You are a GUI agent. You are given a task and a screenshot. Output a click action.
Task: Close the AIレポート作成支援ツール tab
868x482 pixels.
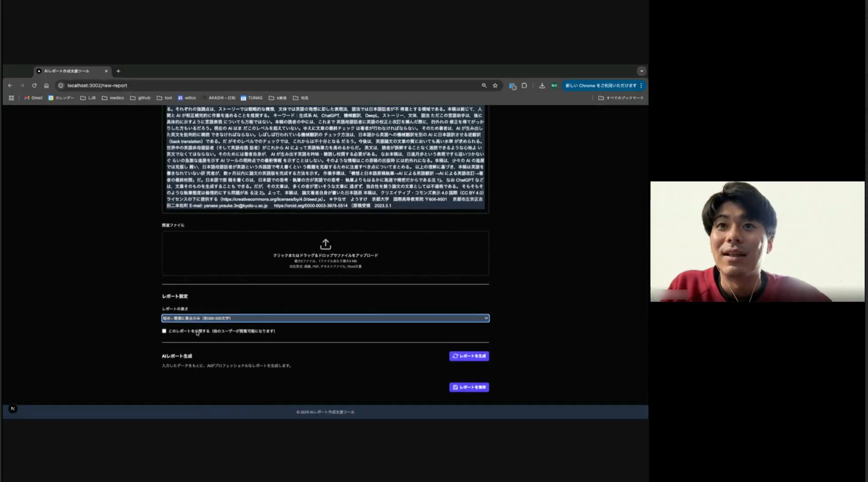pyautogui.click(x=107, y=71)
